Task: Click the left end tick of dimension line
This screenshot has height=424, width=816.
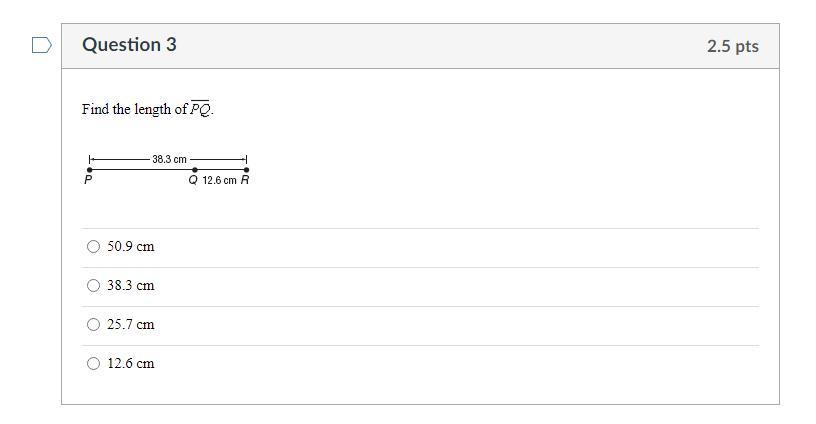Action: point(90,159)
